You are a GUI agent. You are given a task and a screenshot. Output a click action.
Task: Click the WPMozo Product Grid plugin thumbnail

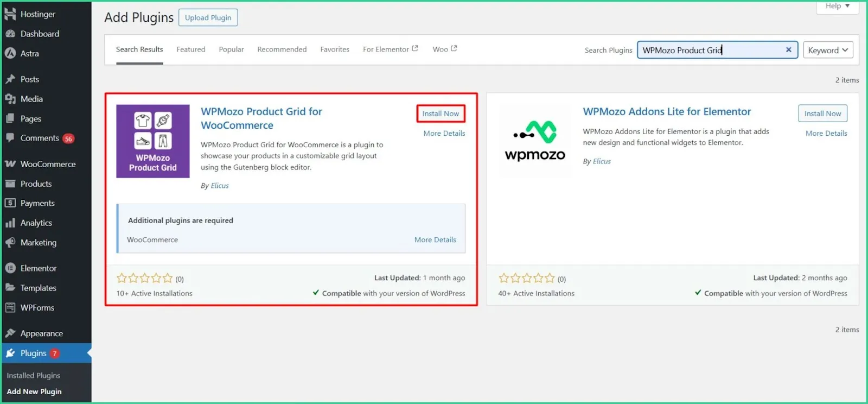153,141
